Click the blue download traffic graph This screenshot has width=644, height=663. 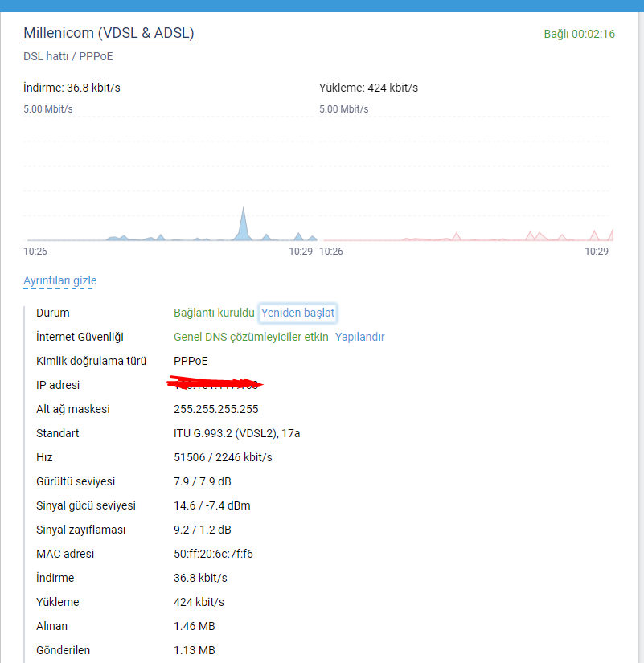click(170, 178)
